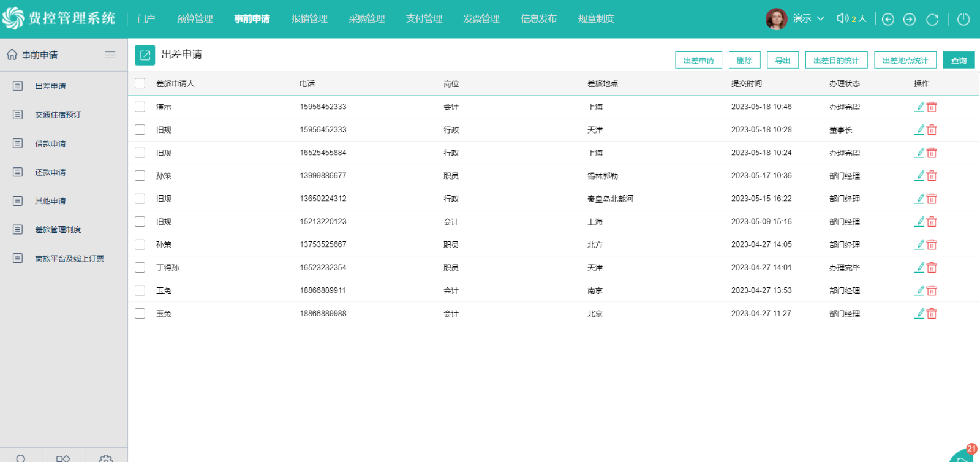Open the 发票管理 top menu
This screenshot has height=462, width=980.
481,19
